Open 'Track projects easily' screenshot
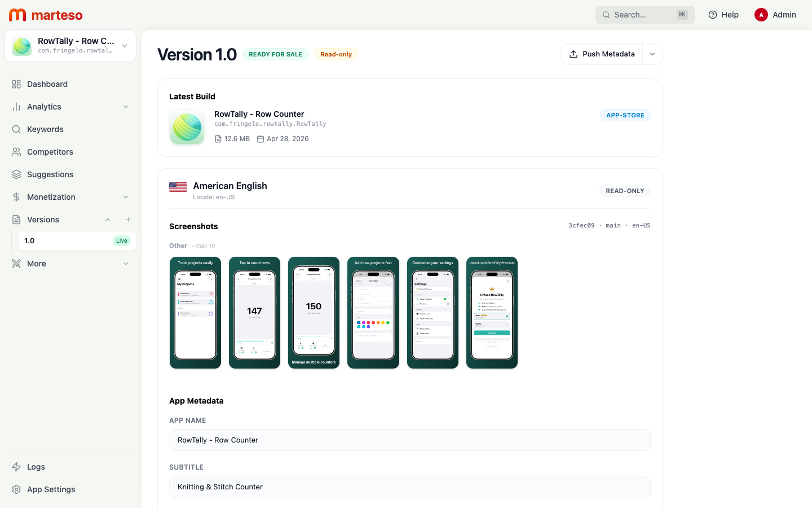The height and width of the screenshot is (508, 812). [195, 313]
